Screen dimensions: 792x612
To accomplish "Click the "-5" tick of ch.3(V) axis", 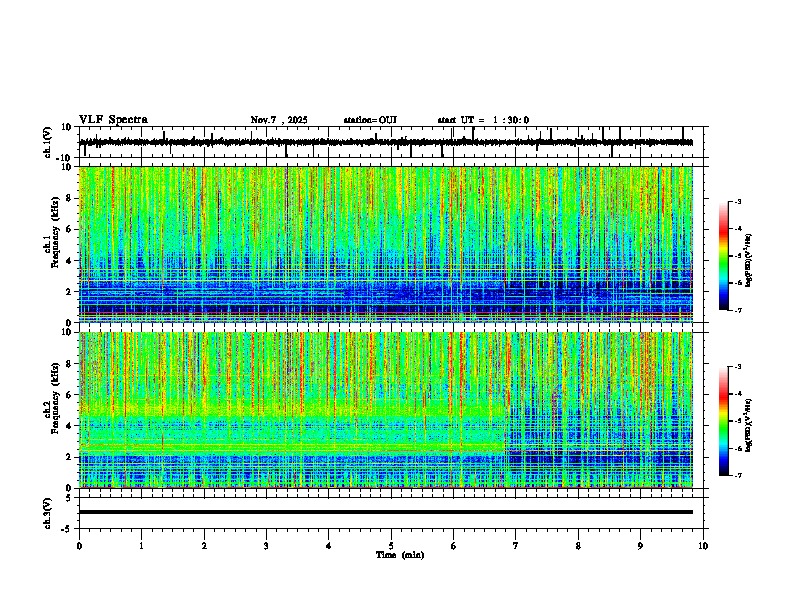I will click(x=68, y=529).
